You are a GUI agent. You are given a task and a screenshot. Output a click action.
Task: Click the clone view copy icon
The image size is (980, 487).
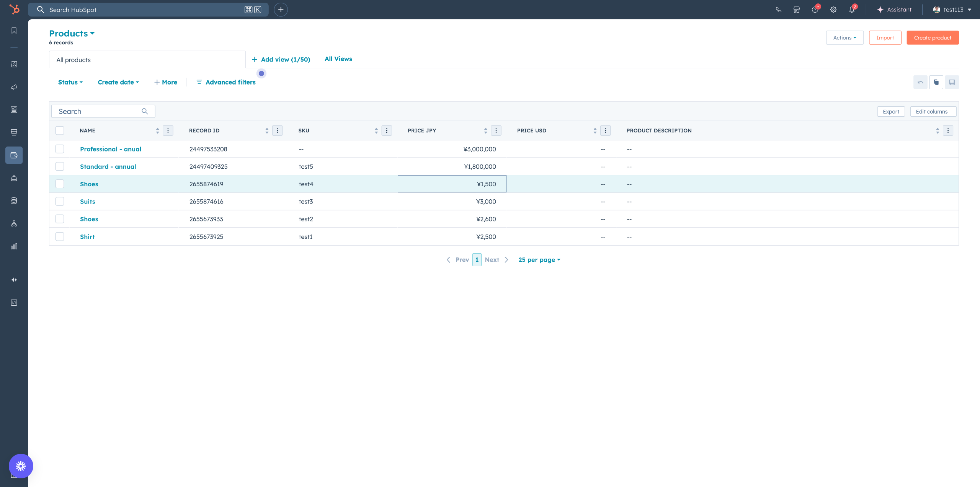[936, 82]
